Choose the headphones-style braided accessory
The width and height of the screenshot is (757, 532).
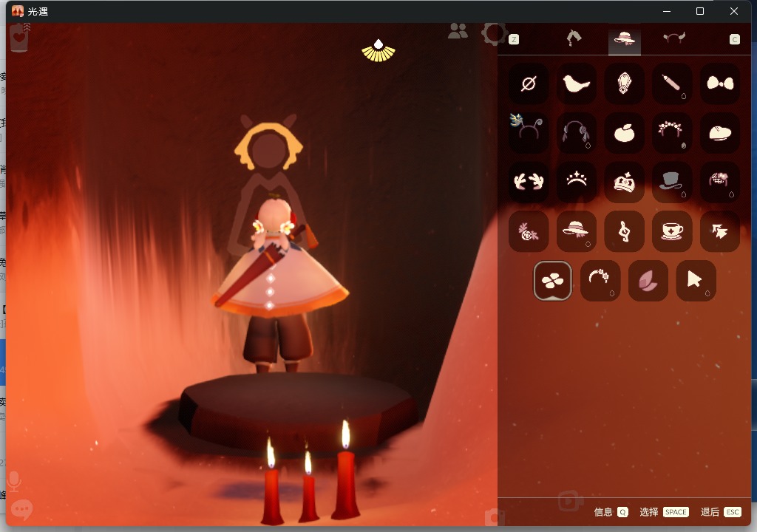pos(577,133)
